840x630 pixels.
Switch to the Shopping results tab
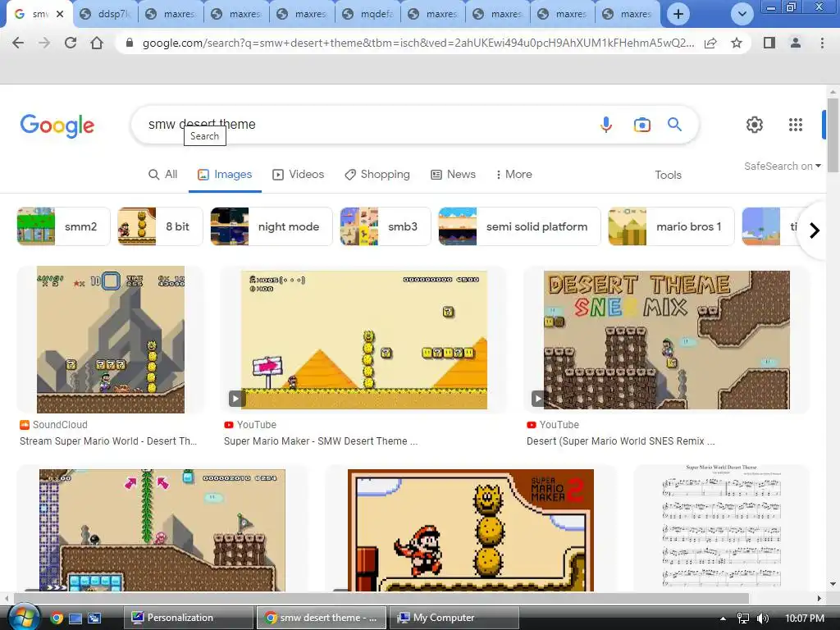click(x=377, y=175)
